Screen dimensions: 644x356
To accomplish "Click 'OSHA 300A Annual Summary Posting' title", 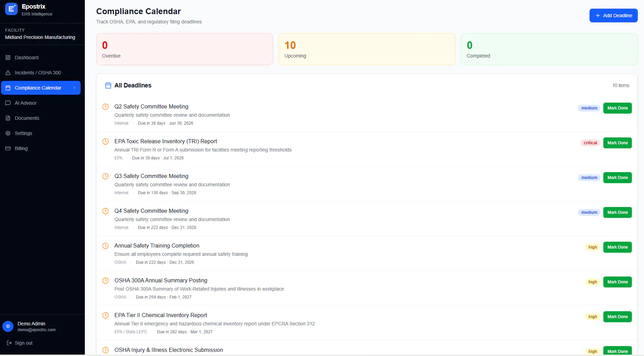I will (161, 281).
